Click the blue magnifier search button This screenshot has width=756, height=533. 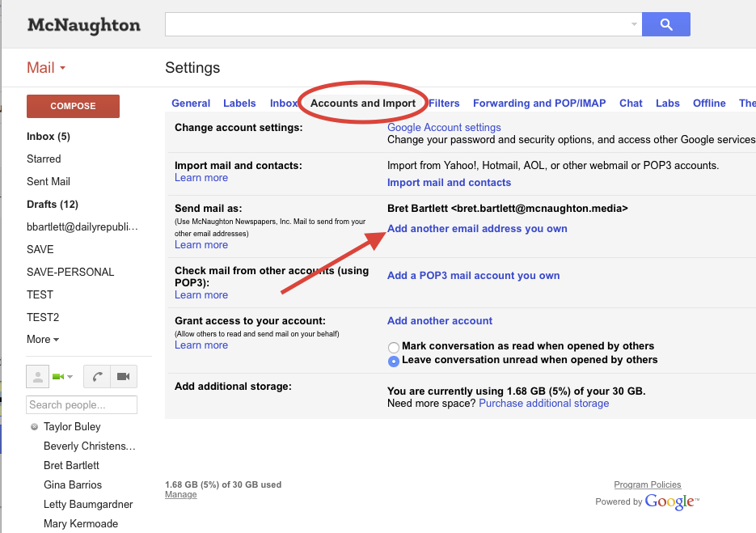click(x=665, y=24)
